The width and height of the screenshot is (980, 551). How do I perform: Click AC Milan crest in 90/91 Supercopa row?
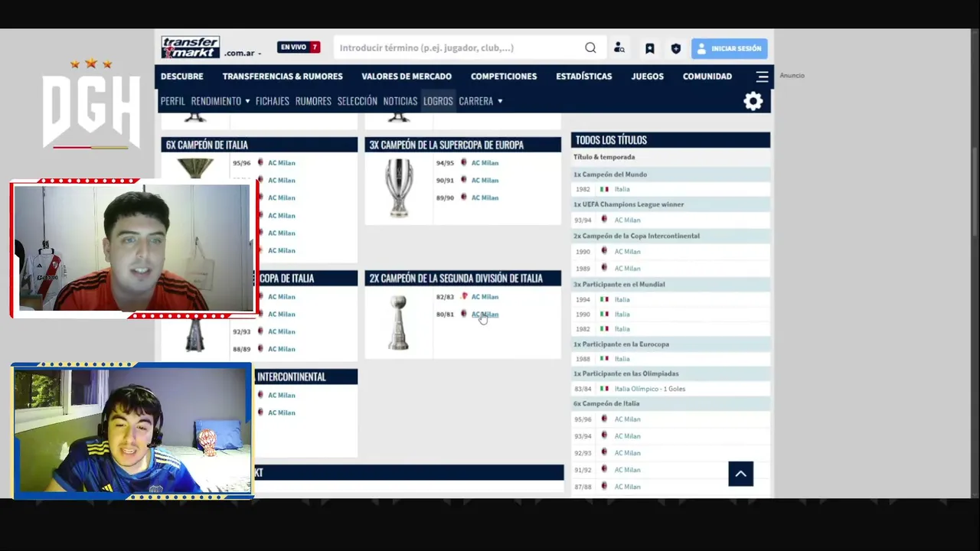463,180
